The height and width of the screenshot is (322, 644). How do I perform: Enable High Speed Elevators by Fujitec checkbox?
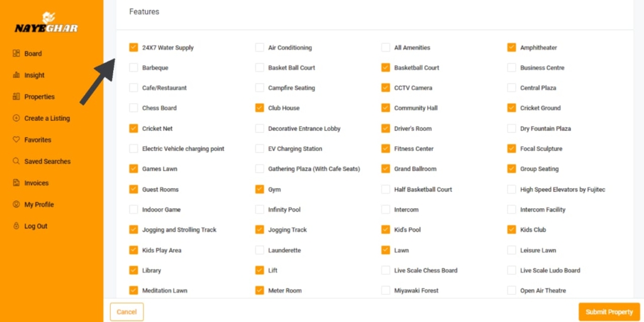tap(511, 189)
